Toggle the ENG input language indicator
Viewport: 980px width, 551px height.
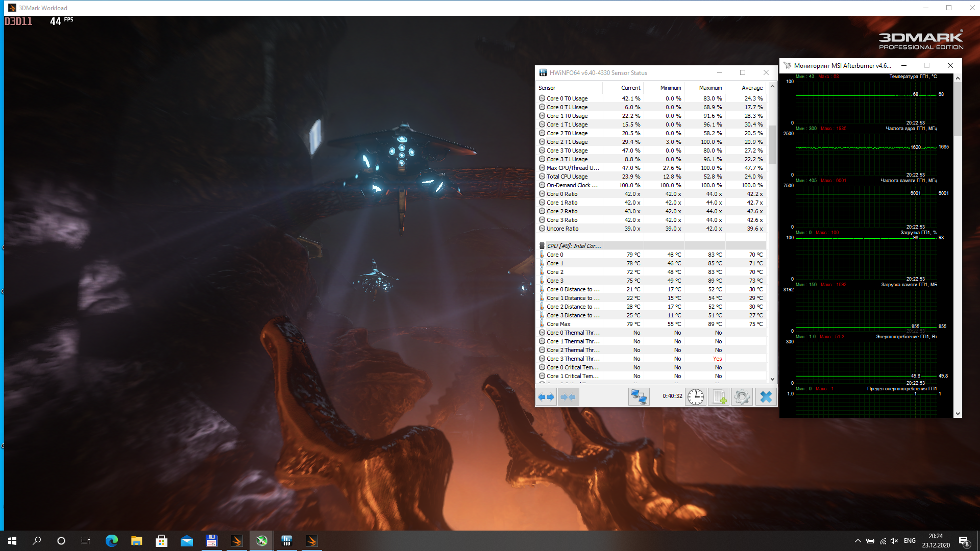(910, 541)
